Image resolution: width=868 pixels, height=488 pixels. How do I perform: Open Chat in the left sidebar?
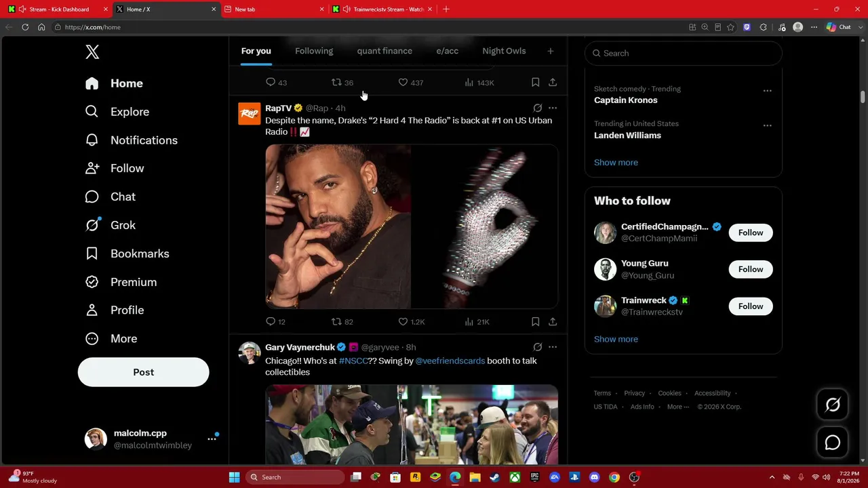(x=111, y=197)
